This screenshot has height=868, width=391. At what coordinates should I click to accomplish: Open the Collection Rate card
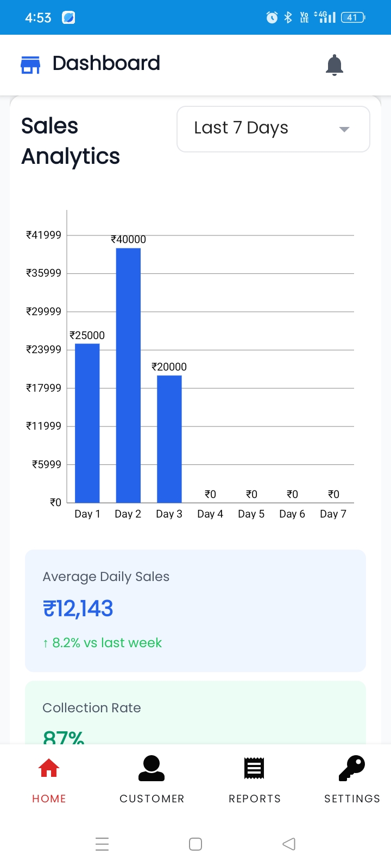(195, 712)
